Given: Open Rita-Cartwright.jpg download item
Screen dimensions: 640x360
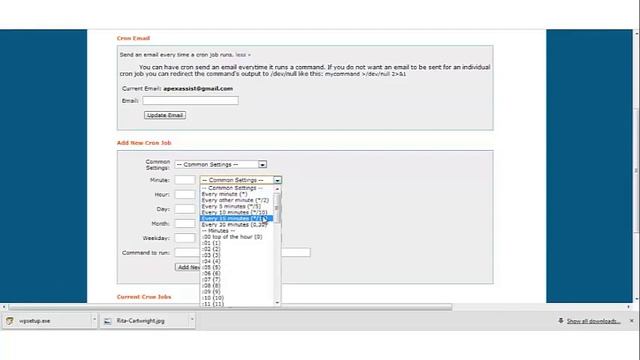Looking at the screenshot, I should pyautogui.click(x=144, y=321).
